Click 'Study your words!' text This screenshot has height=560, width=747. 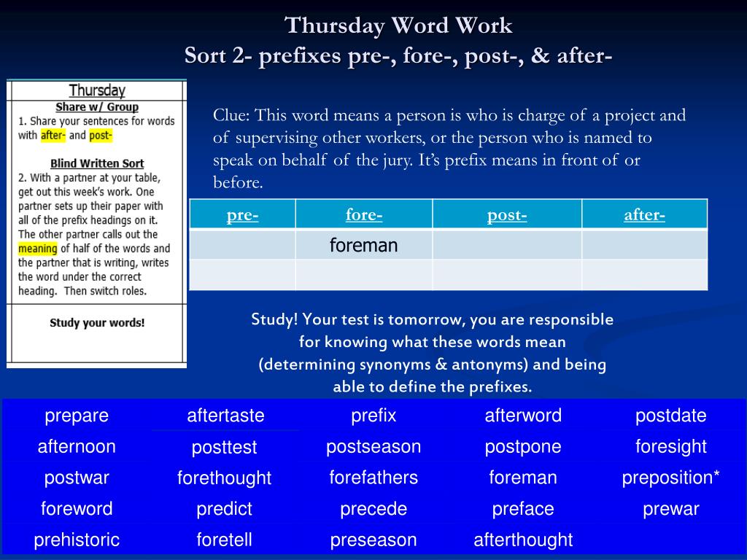coord(97,322)
